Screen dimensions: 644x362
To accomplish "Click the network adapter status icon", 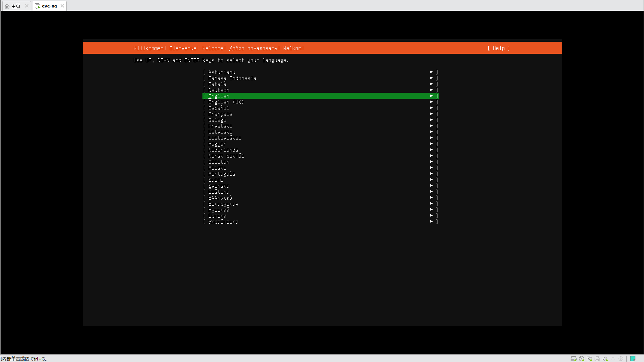I will coord(589,359).
